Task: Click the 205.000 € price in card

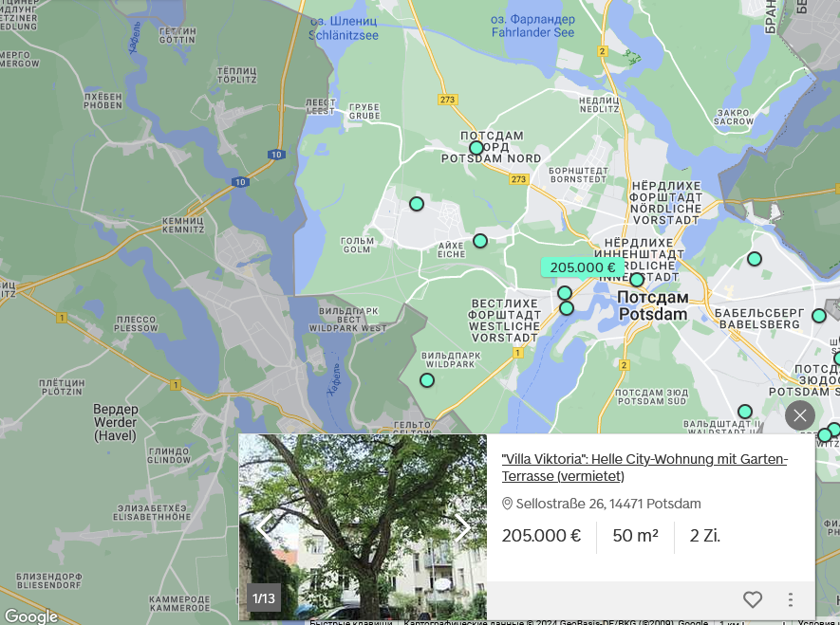Action: click(x=541, y=536)
